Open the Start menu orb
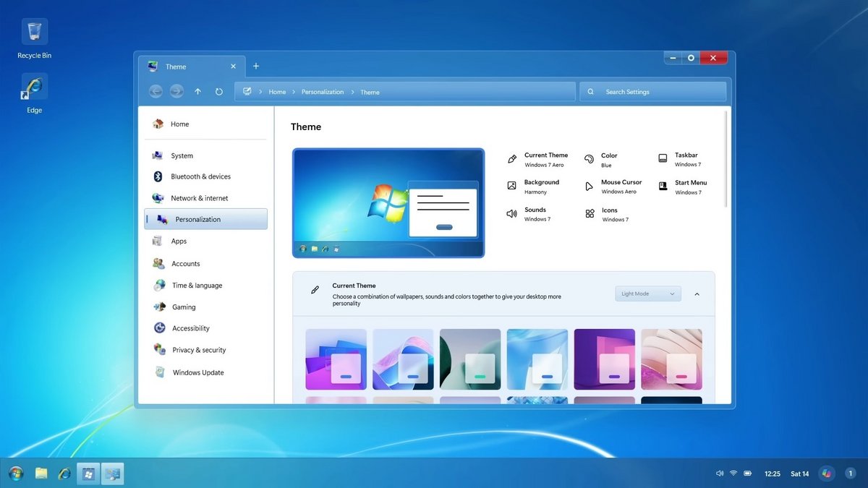Image resolution: width=868 pixels, height=488 pixels. (x=16, y=474)
